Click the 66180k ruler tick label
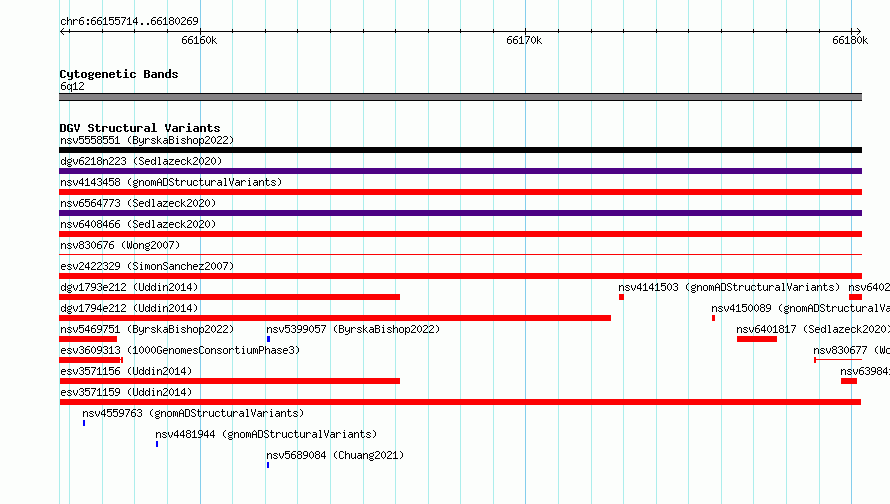Image resolution: width=890 pixels, height=504 pixels. 850,40
